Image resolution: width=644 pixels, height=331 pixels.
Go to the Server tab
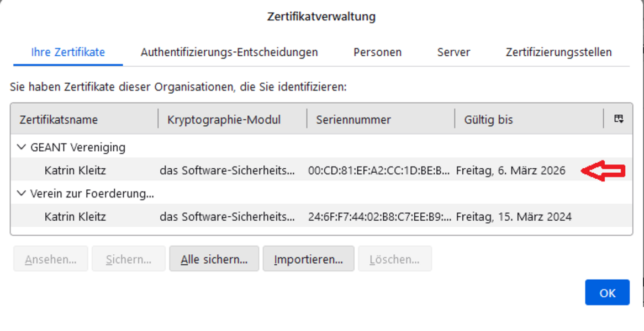click(453, 52)
